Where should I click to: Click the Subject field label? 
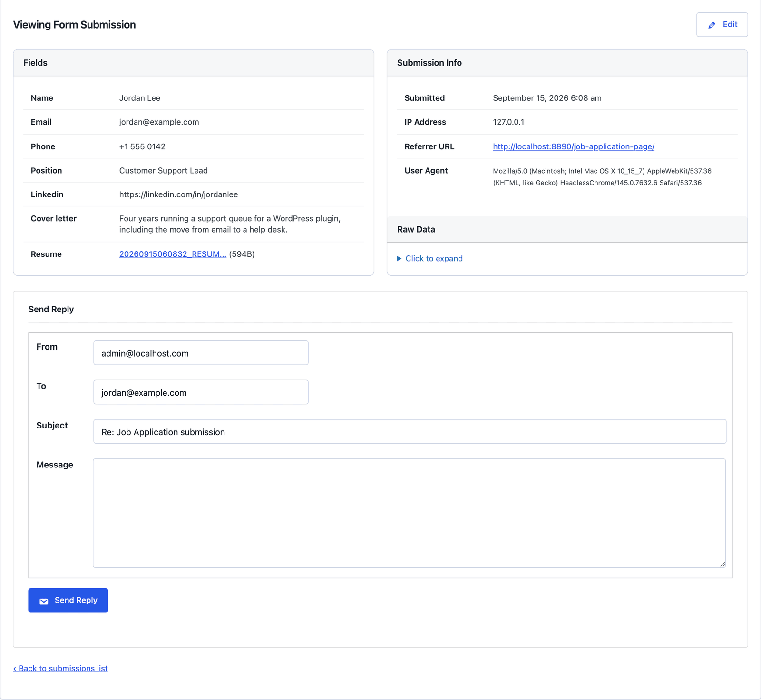(x=52, y=425)
